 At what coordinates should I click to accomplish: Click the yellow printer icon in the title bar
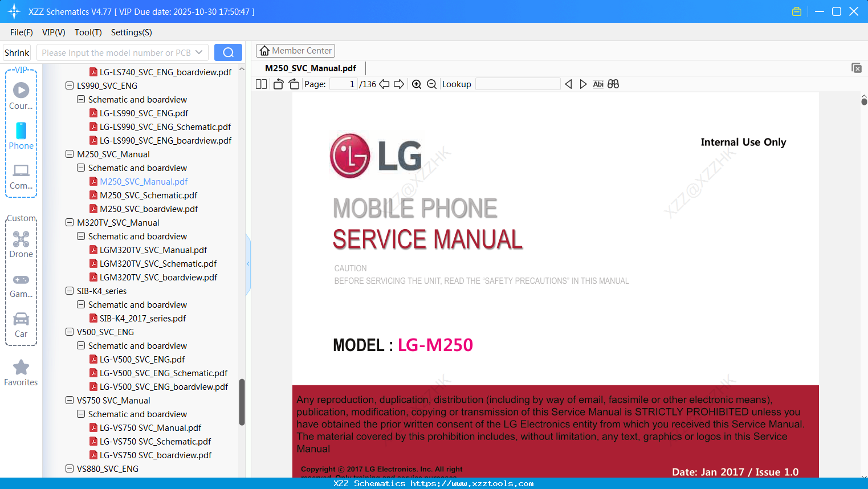click(x=796, y=11)
